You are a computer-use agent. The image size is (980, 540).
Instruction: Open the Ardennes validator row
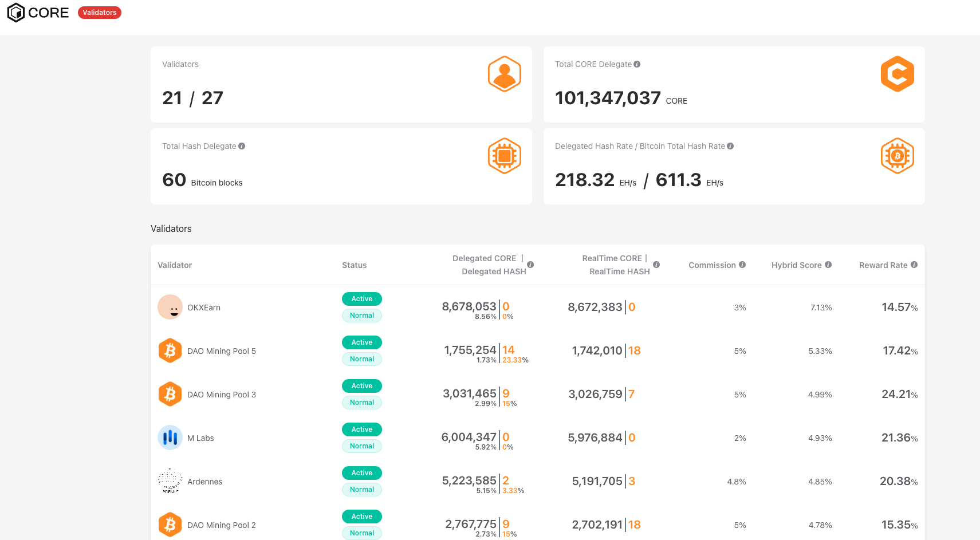tap(204, 482)
